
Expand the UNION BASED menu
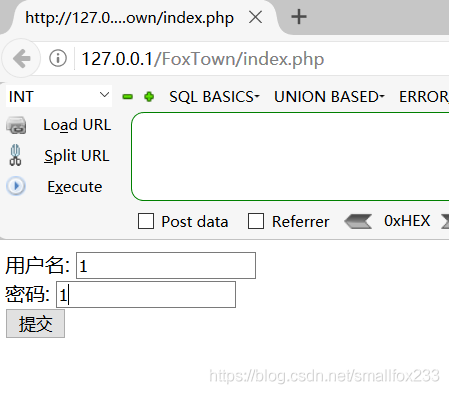coord(329,97)
